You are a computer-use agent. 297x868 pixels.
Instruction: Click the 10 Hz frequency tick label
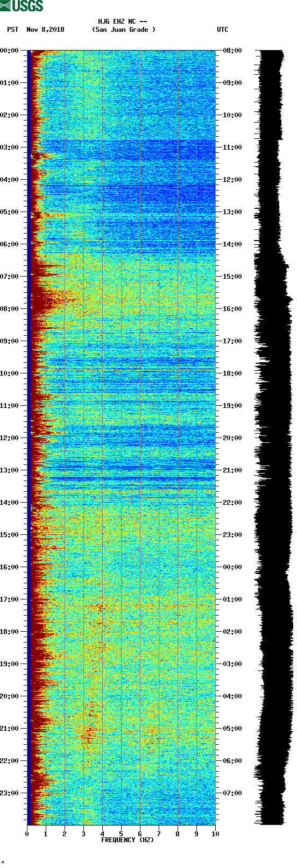point(215,834)
